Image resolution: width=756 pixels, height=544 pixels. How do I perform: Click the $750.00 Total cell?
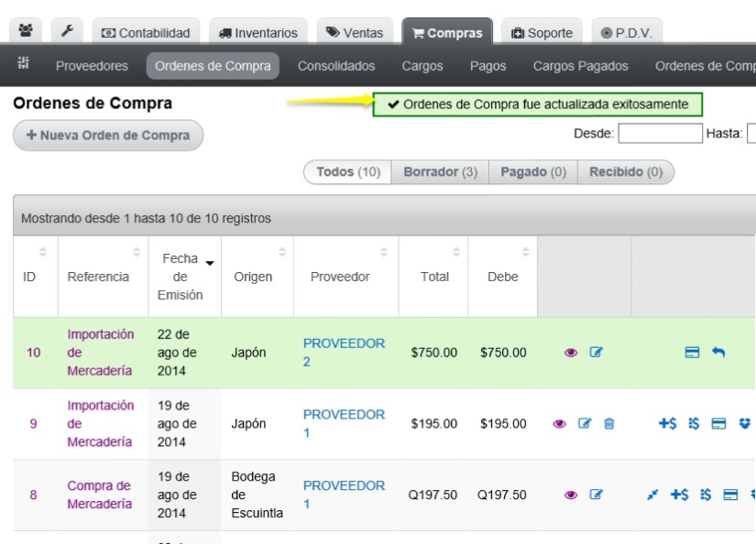pos(434,353)
